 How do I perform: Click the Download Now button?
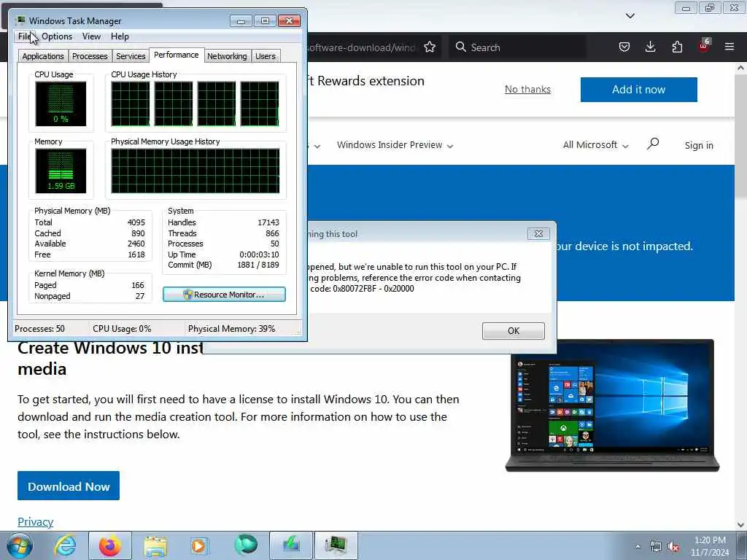(69, 486)
